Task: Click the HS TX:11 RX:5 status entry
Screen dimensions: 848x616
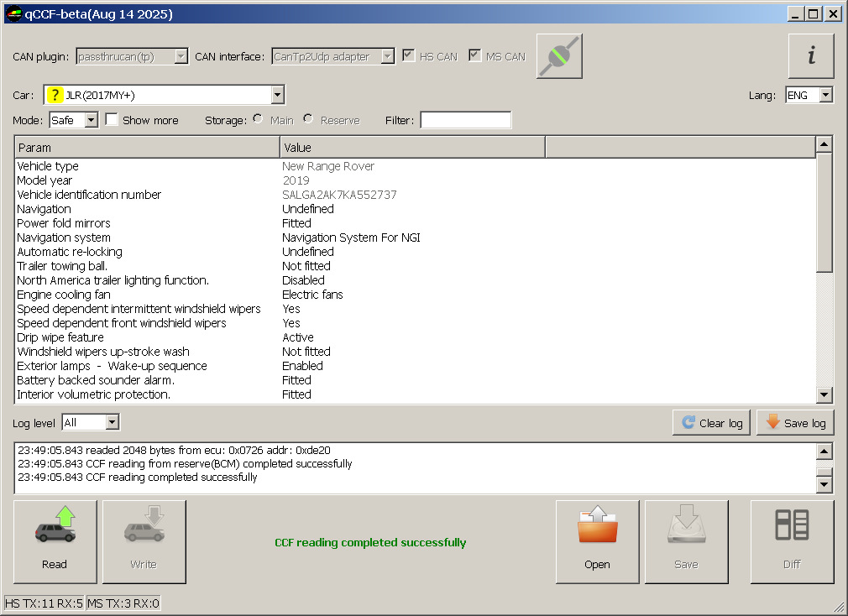Action: (x=44, y=603)
